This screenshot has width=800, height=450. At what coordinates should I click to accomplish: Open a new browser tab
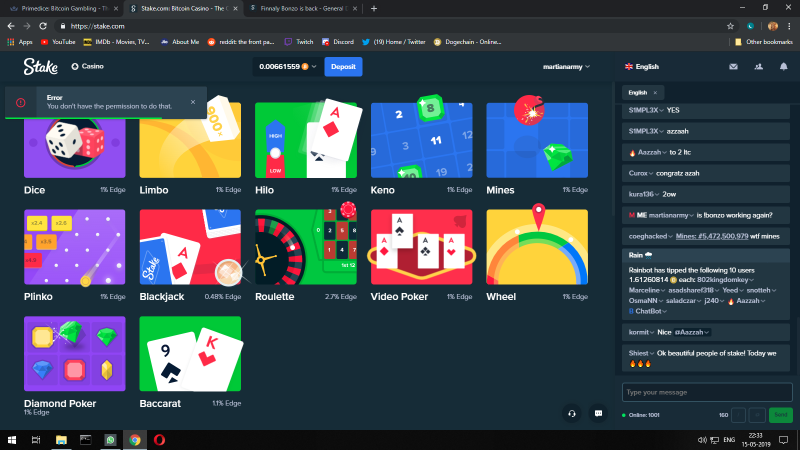coord(373,9)
